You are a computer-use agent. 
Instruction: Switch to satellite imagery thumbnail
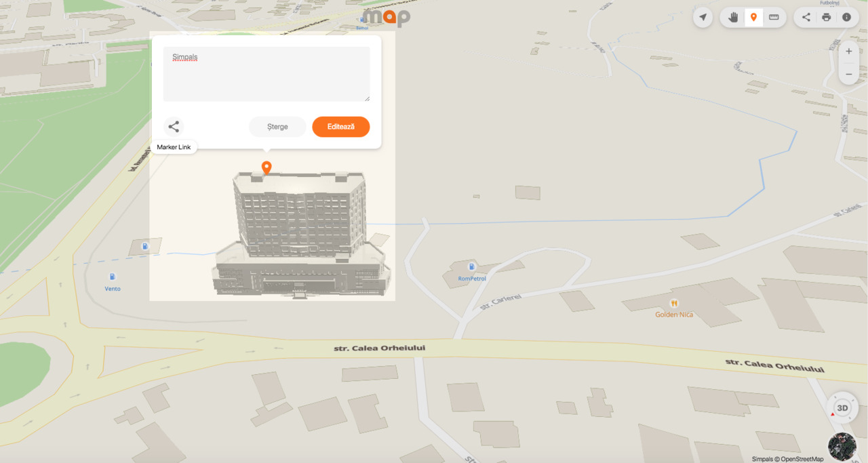(x=842, y=446)
